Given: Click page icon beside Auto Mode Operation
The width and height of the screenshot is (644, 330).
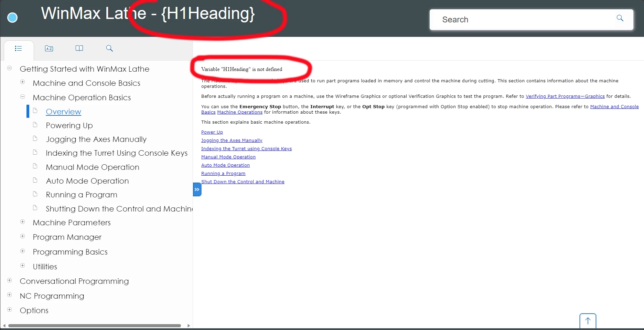Looking at the screenshot, I should click(35, 180).
